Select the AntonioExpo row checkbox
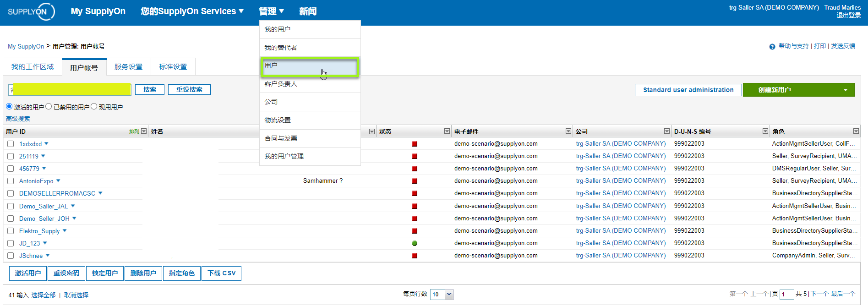 pos(11,181)
